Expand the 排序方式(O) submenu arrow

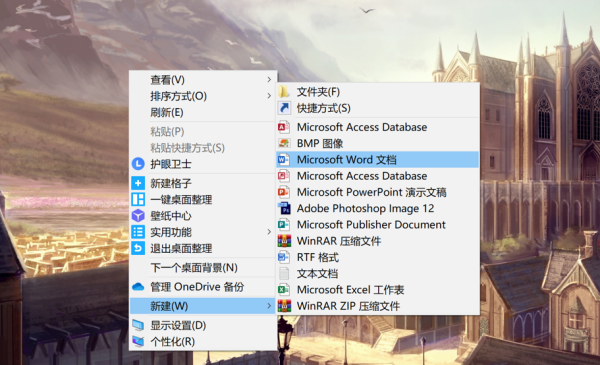tap(269, 96)
